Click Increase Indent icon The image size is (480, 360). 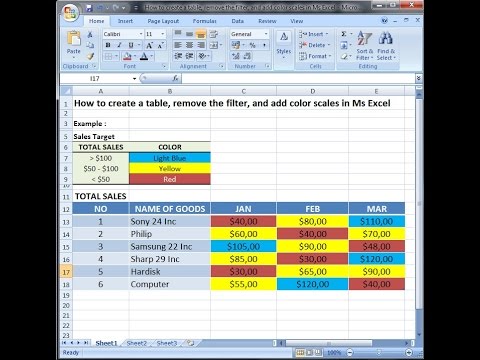pos(189,56)
